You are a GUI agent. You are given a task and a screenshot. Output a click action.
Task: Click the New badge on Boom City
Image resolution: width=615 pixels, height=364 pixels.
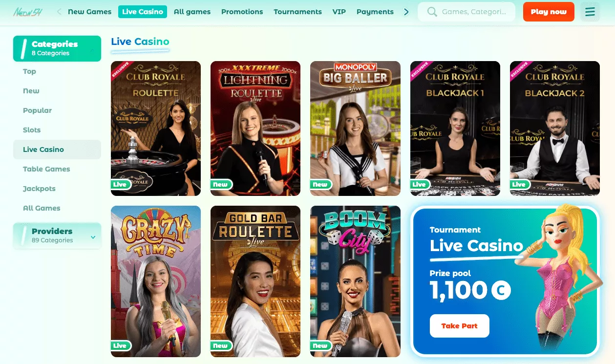coord(320,345)
